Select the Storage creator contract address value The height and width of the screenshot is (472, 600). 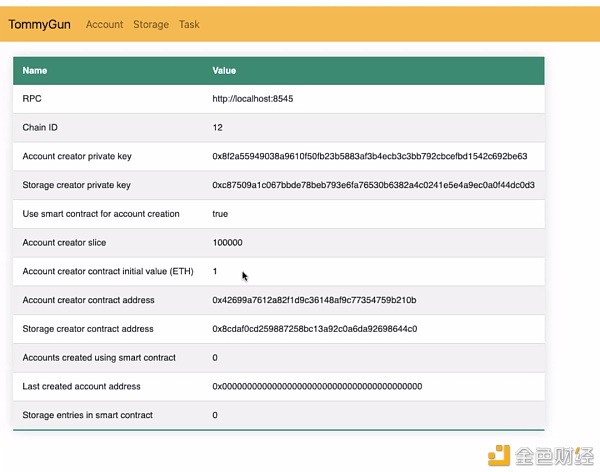[x=314, y=329]
